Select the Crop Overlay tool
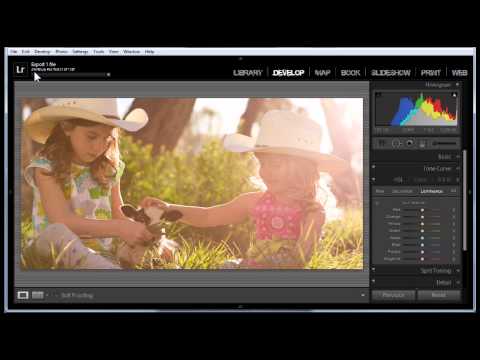Image resolution: width=480 pixels, height=360 pixels. (382, 144)
